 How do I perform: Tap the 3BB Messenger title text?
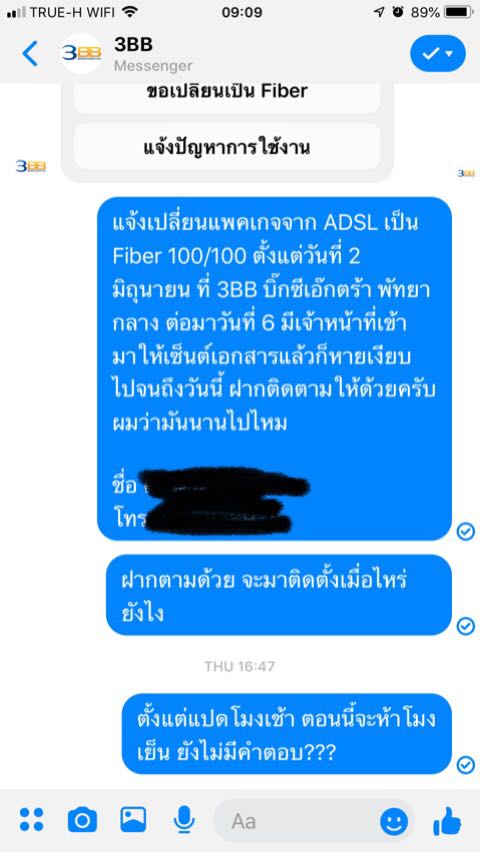[x=153, y=54]
